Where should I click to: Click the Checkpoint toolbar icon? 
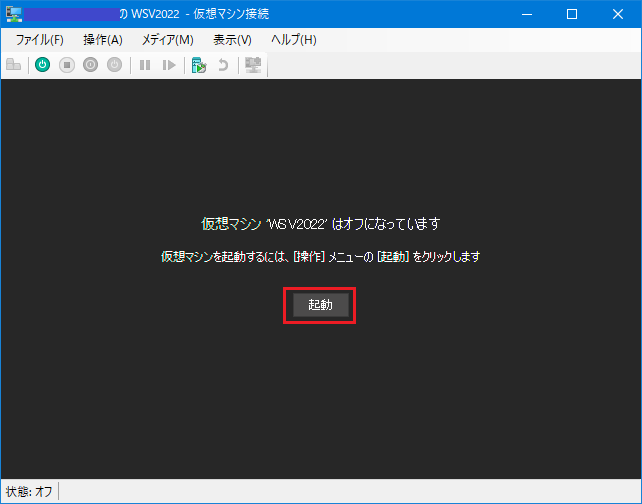pyautogui.click(x=199, y=65)
